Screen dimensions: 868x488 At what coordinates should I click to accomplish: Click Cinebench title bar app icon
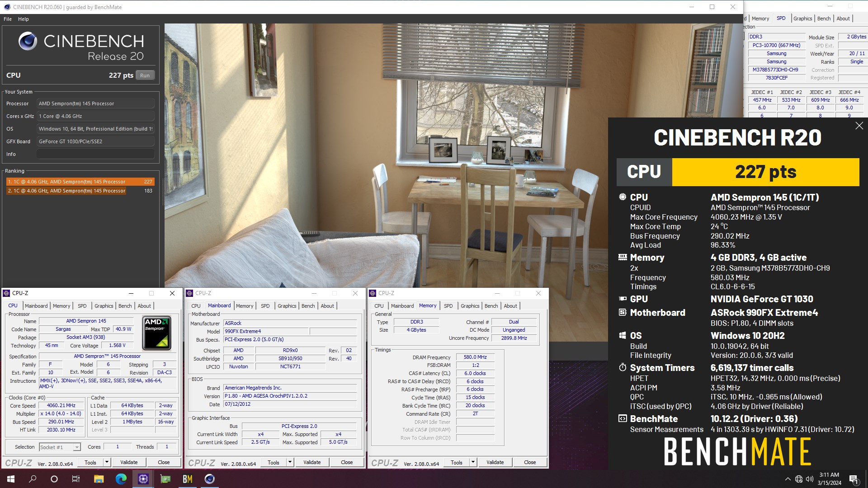click(x=7, y=7)
